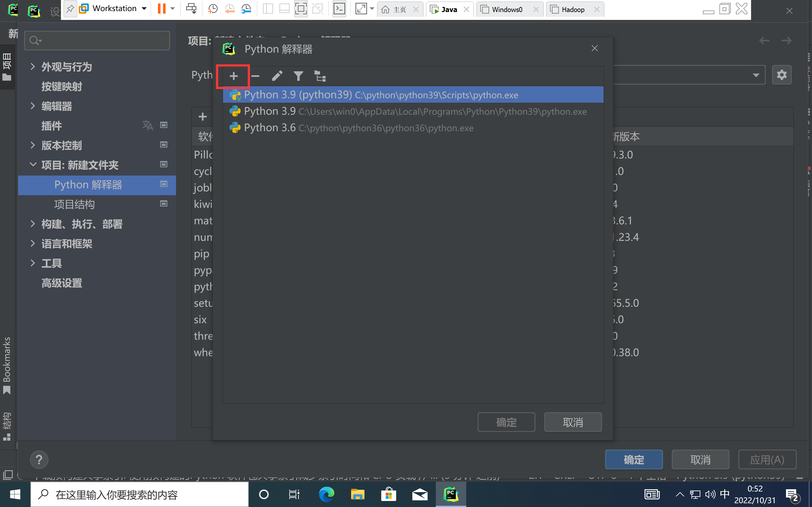
Task: Select the 项目结构 settings item
Action: pos(75,204)
